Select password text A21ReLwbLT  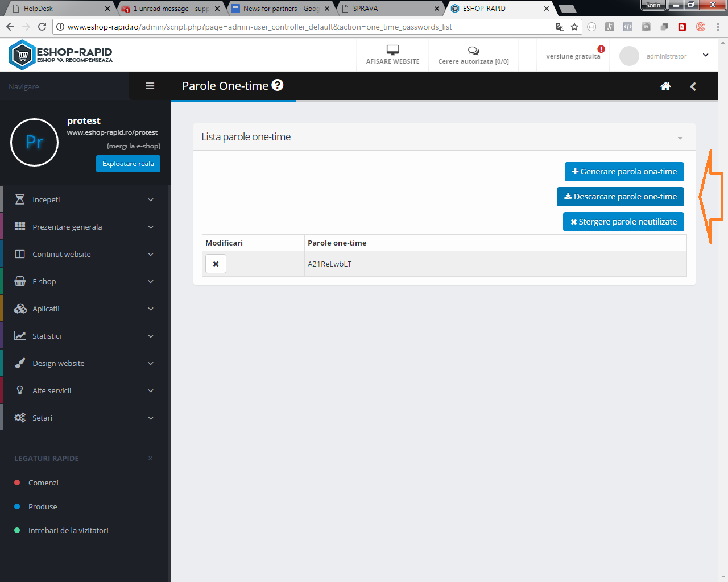click(329, 264)
